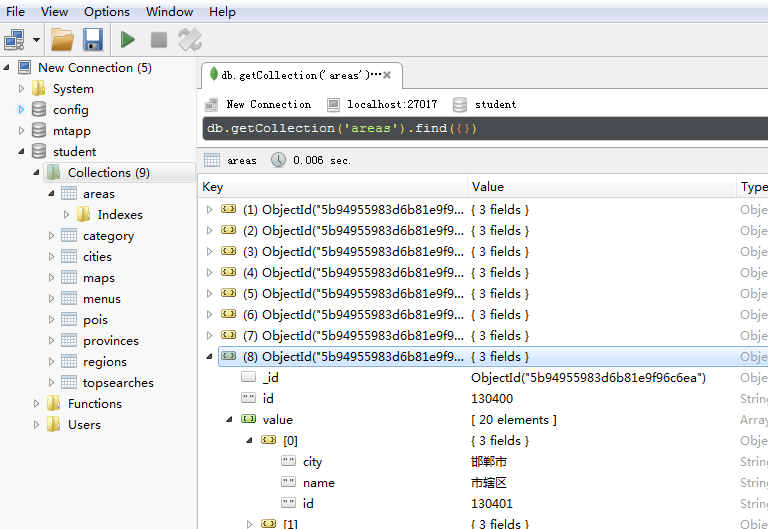Click the pois collection table icon
Screen dimensions: 768x529
tap(69, 320)
